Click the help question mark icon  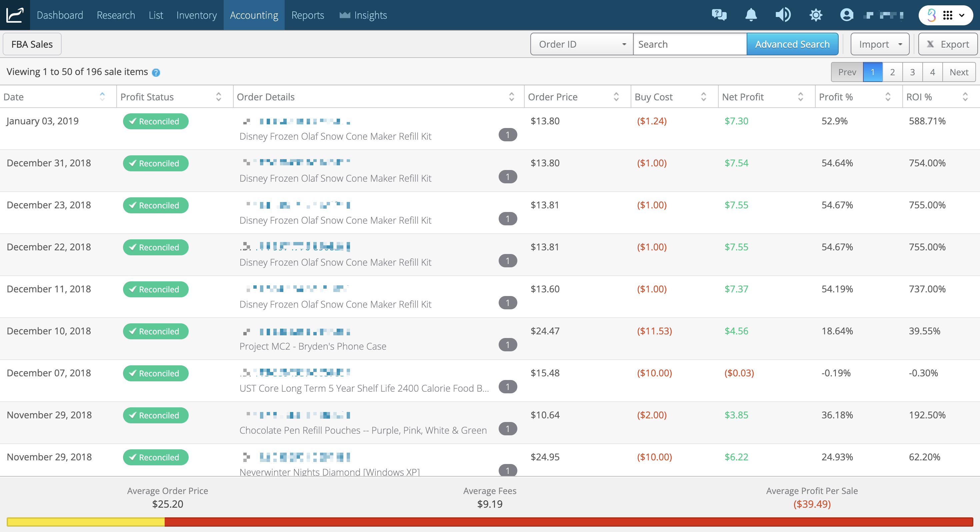(156, 72)
